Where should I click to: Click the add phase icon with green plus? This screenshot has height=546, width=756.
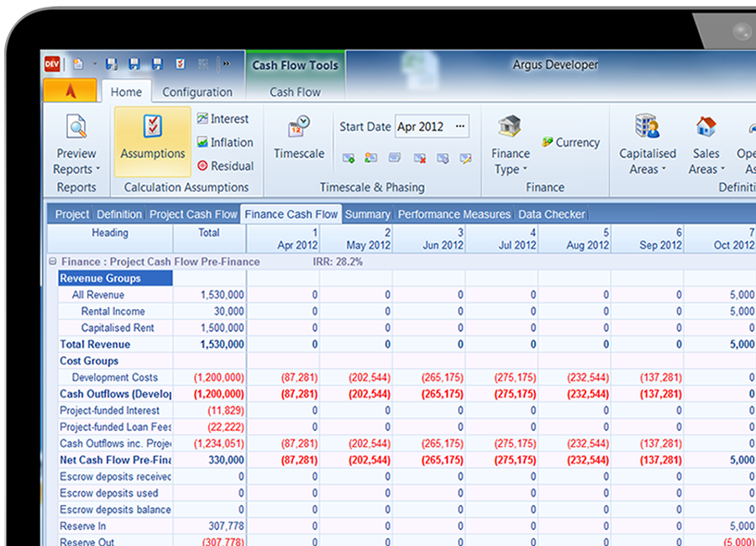tap(349, 158)
